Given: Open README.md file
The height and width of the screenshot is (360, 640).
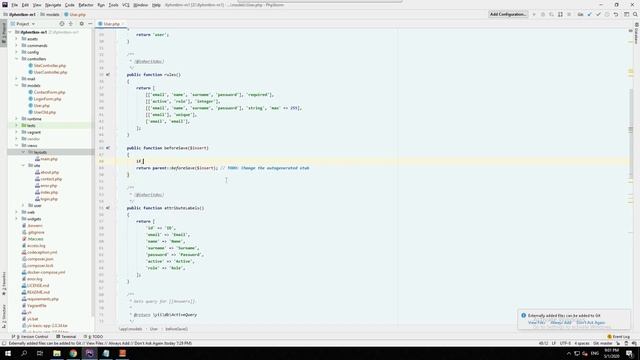Looking at the screenshot, I should coord(36,292).
